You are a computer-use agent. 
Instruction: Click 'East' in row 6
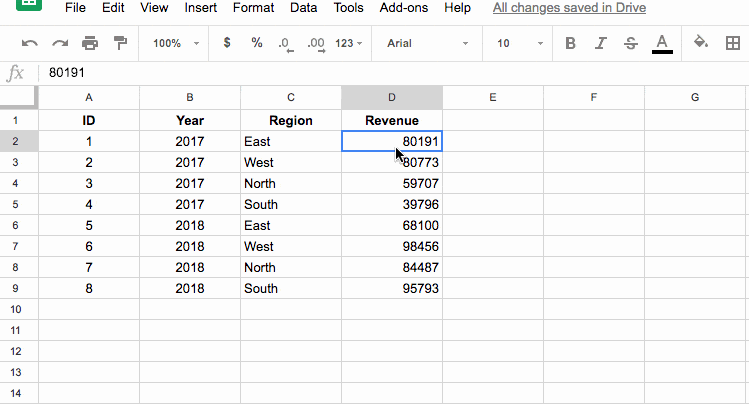[291, 225]
